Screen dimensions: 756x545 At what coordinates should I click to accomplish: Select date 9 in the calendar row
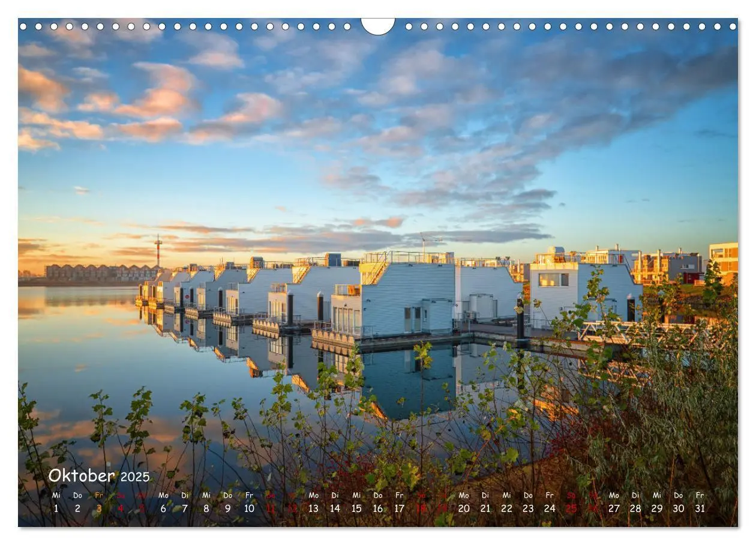click(x=227, y=508)
